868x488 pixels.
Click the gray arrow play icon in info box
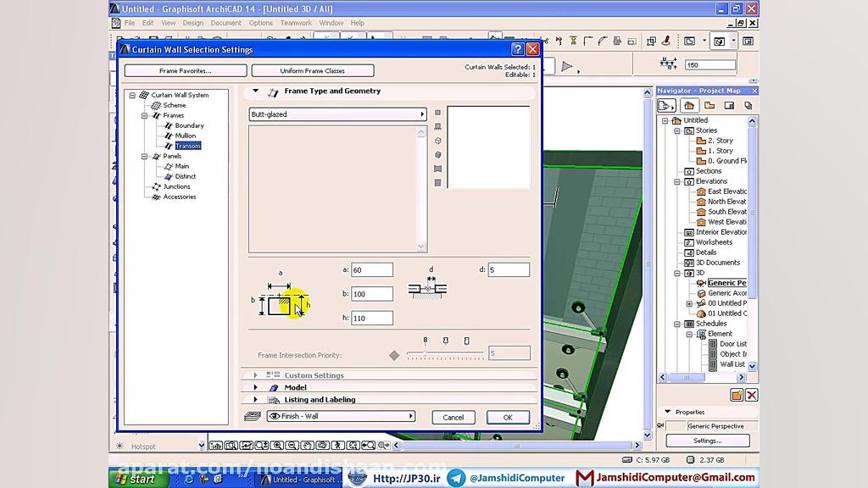click(x=566, y=66)
